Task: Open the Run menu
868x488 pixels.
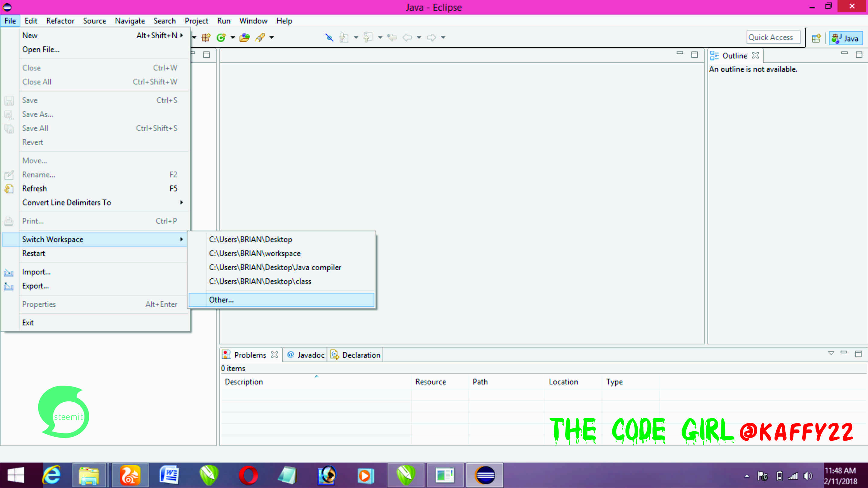Action: [224, 21]
